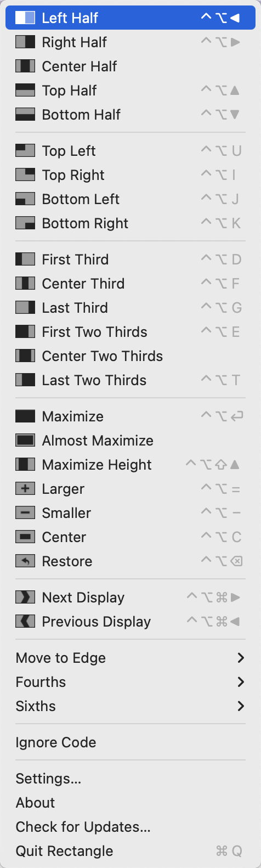Viewport: 261px width, 868px height.
Task: Quit Rectangle from the menu
Action: coord(130,851)
